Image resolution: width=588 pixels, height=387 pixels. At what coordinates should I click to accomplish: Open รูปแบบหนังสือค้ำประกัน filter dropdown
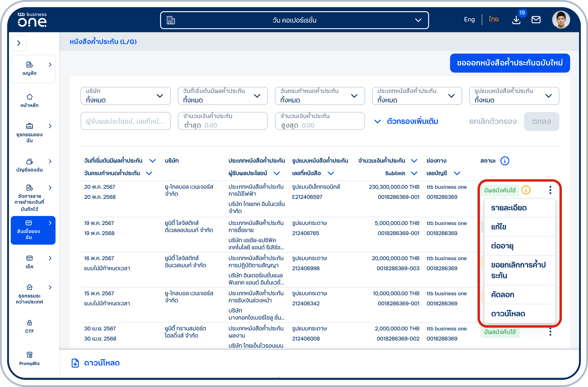pyautogui.click(x=514, y=96)
